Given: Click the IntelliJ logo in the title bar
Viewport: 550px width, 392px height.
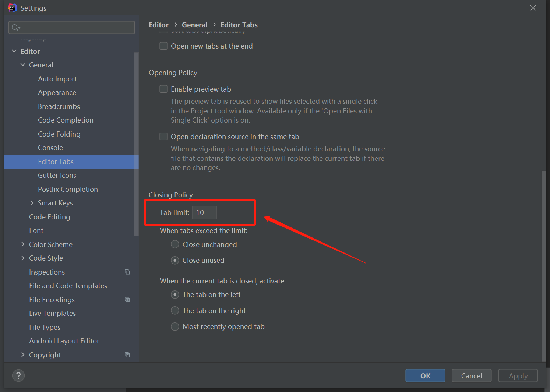Looking at the screenshot, I should pos(12,8).
